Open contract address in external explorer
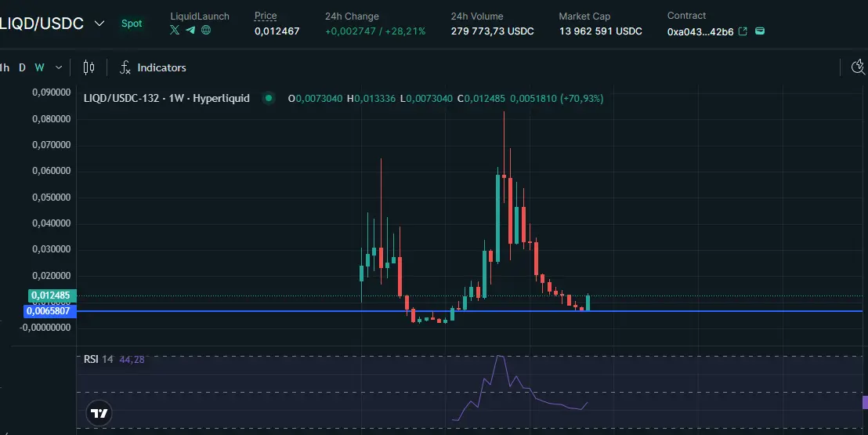 (743, 31)
